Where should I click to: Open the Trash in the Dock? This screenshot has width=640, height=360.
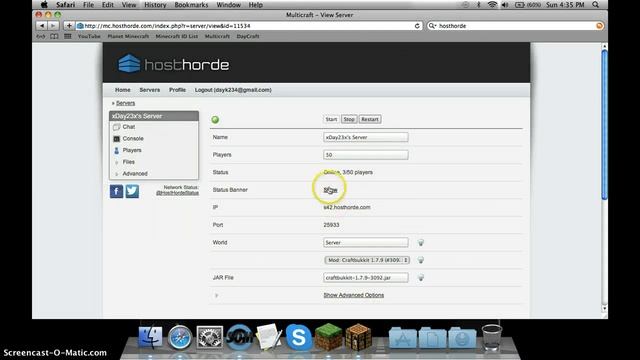491,337
